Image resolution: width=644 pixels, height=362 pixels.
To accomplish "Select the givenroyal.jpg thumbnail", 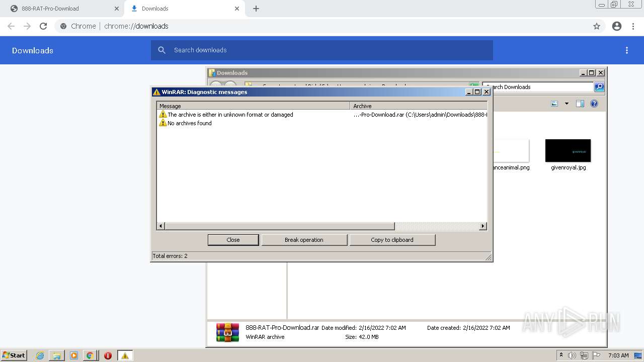I will [568, 151].
